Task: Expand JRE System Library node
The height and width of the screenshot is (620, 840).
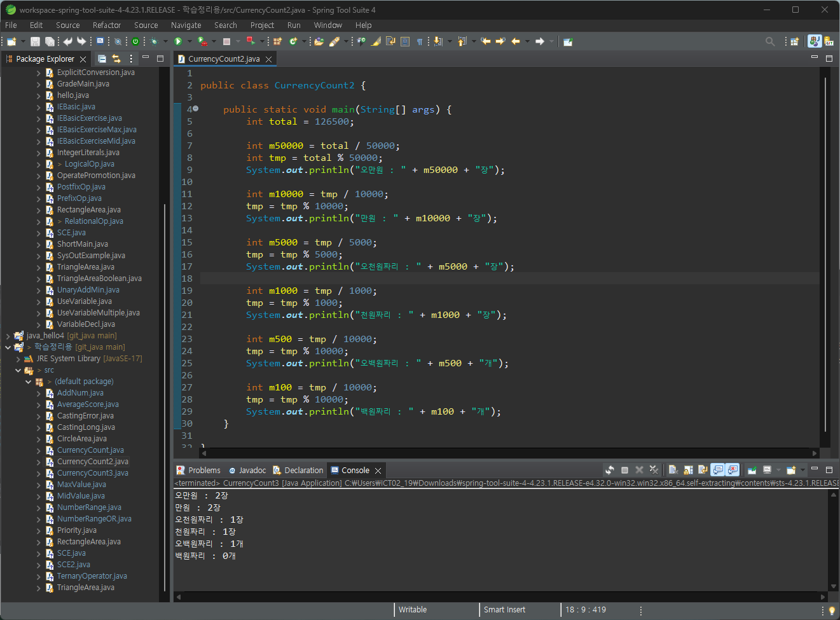Action: 18,359
